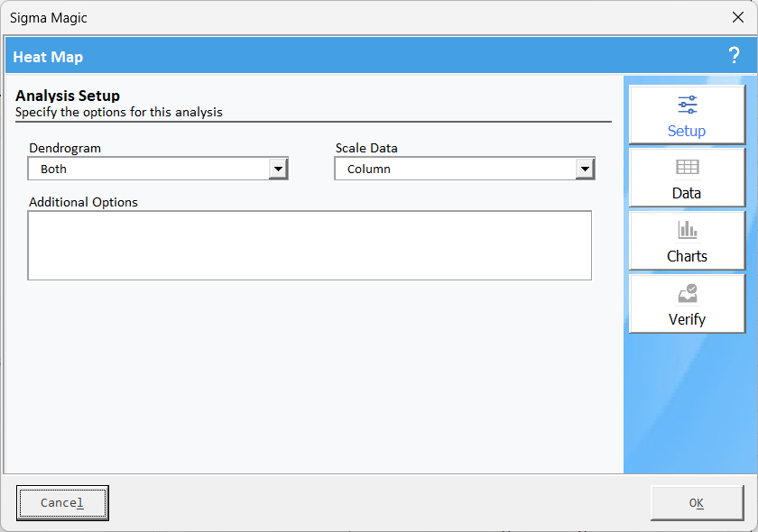Screen dimensions: 758x532
Task: Select the Dendrogram field showing Both
Action: tap(158, 169)
